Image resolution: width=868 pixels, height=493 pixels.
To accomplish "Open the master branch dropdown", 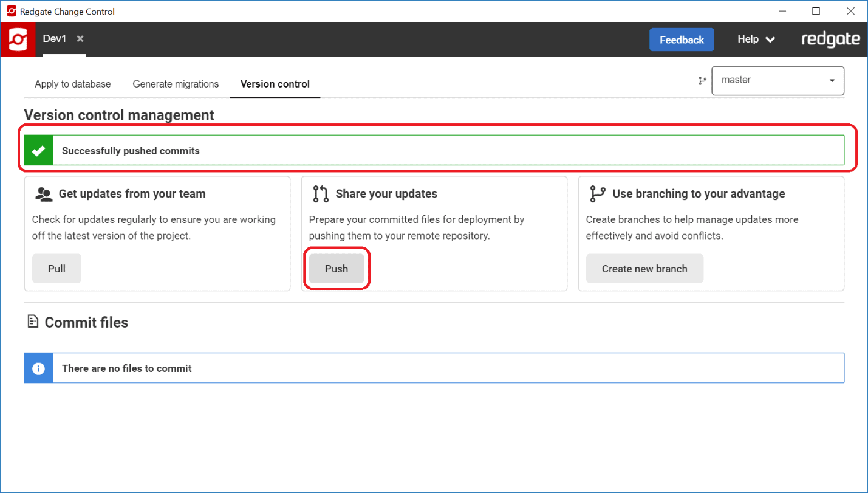I will (x=777, y=80).
